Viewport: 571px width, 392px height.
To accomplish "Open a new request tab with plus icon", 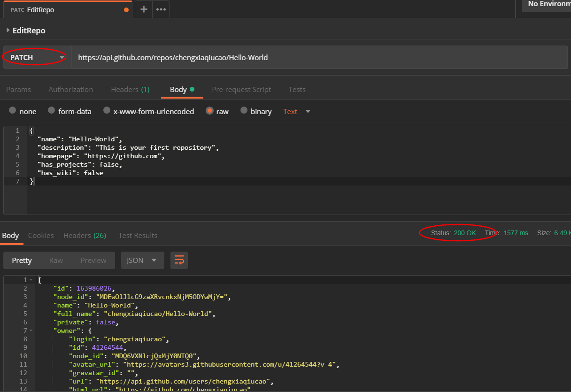I will point(144,9).
